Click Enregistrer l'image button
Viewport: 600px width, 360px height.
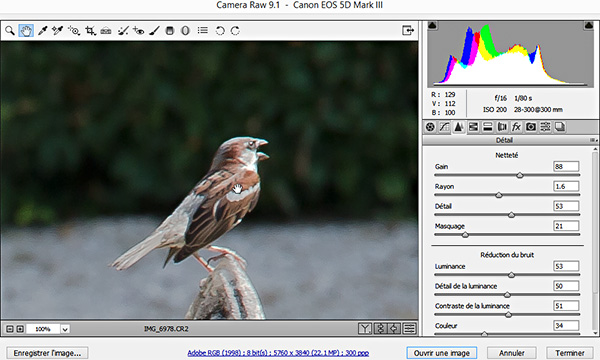tap(47, 353)
